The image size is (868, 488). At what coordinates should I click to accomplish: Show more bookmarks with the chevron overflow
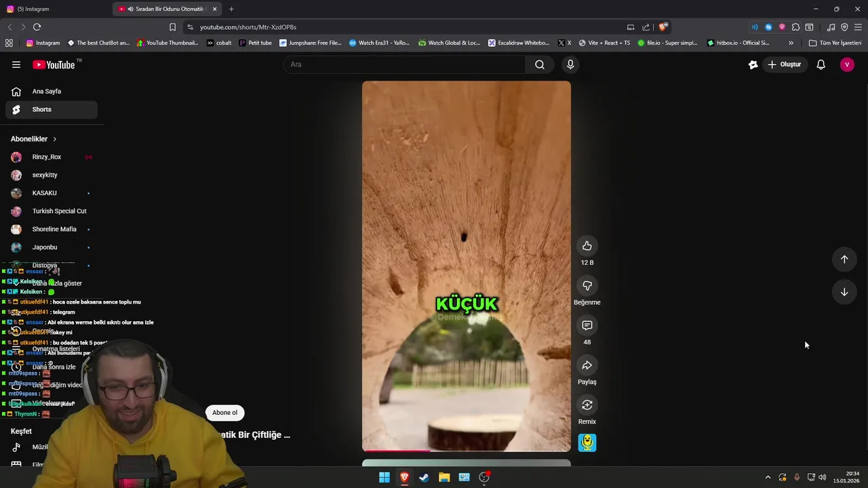click(791, 43)
